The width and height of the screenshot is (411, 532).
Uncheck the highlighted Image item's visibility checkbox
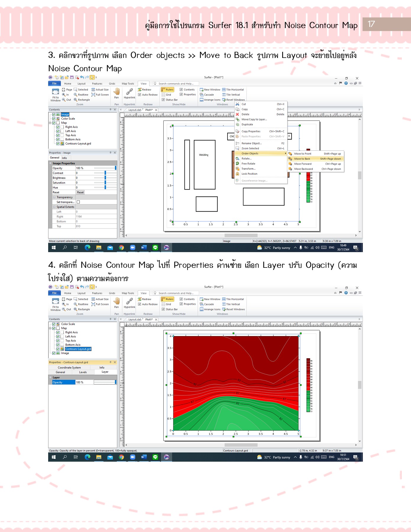click(x=54, y=114)
